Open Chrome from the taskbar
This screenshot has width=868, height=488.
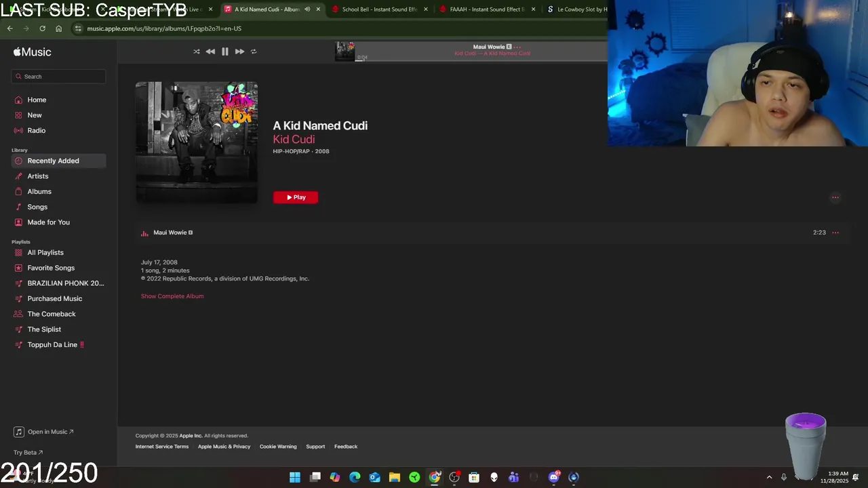coord(435,477)
